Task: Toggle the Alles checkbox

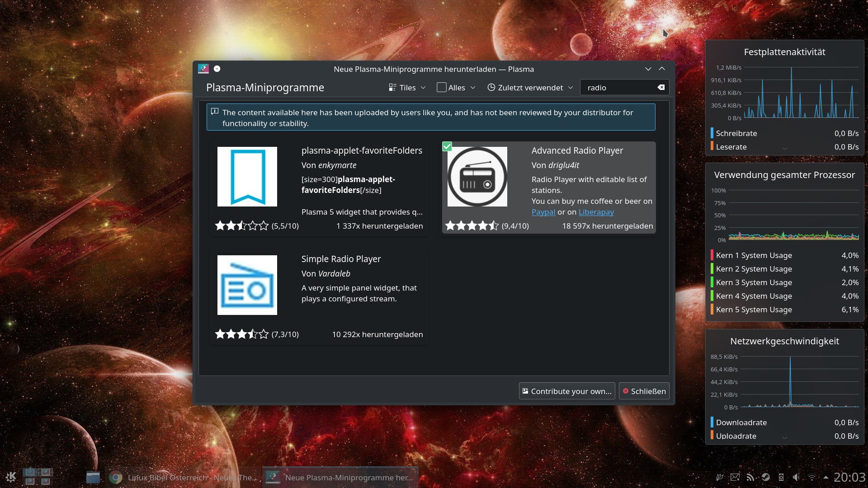Action: 442,87
